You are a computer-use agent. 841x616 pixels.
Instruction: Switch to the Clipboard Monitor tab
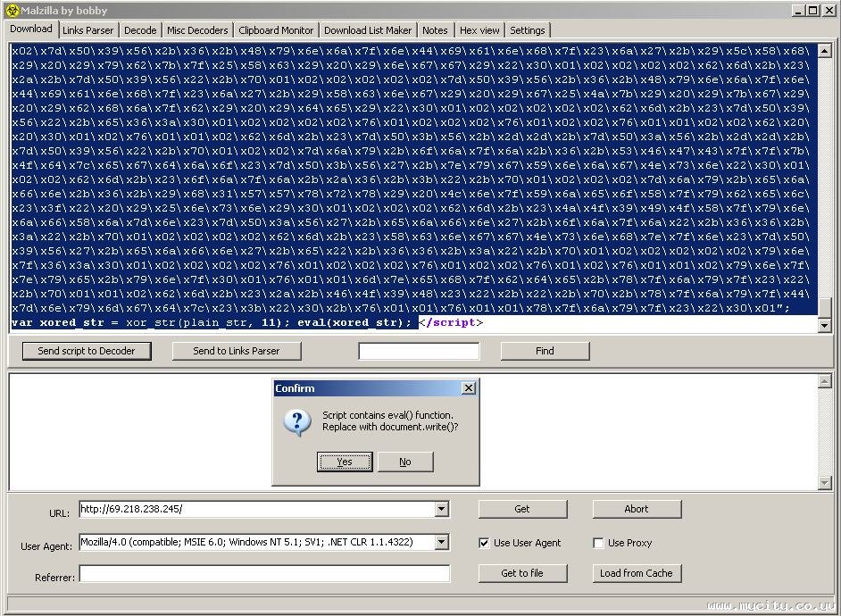click(276, 30)
